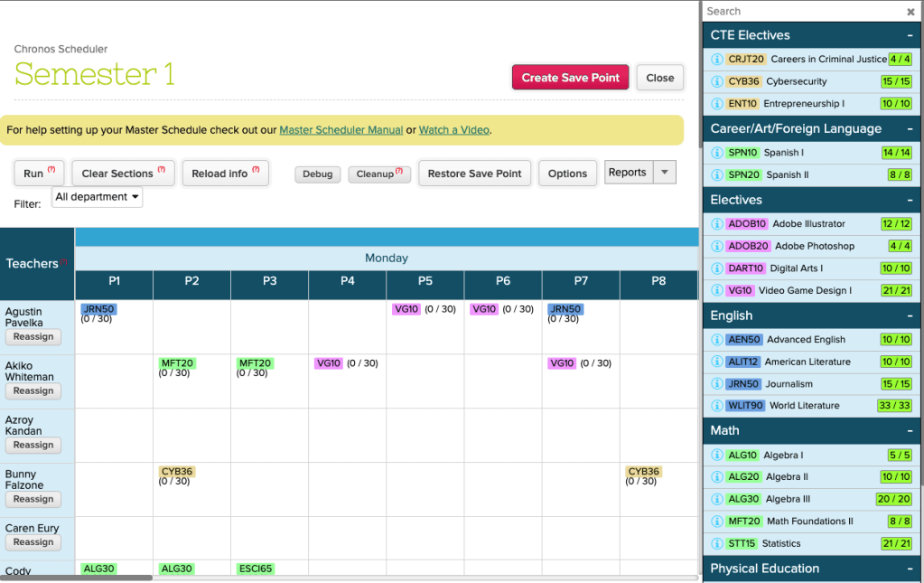Open info for the CYB36 Cybersecurity course
This screenshot has width=924, height=583.
point(717,81)
